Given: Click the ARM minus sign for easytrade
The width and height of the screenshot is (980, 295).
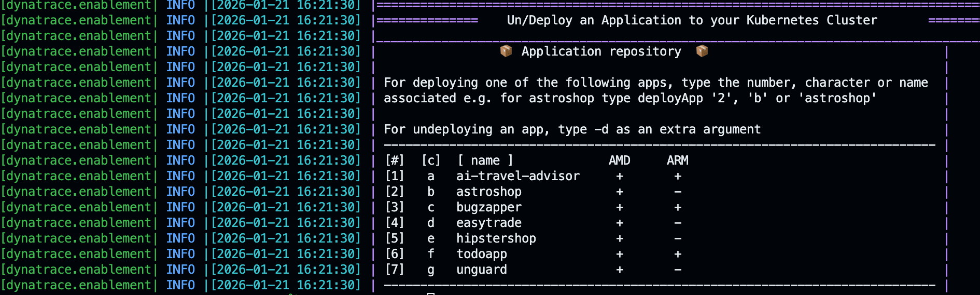Looking at the screenshot, I should click(x=677, y=223).
